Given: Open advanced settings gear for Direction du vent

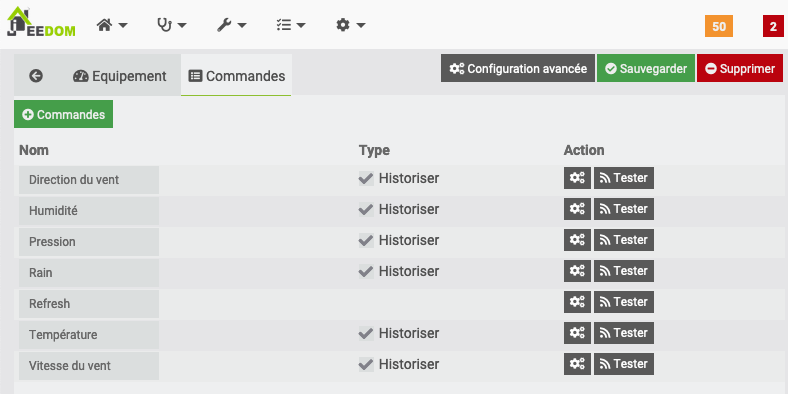Looking at the screenshot, I should 577,178.
